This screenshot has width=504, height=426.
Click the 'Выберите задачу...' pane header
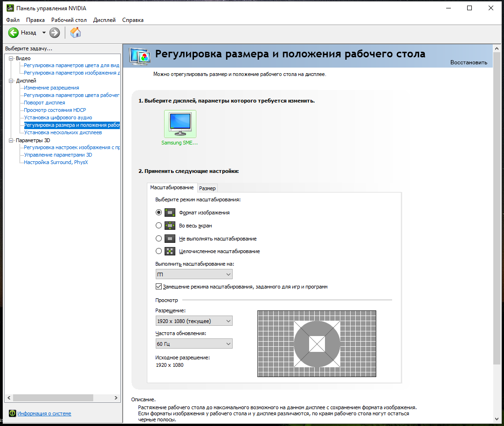coord(28,48)
